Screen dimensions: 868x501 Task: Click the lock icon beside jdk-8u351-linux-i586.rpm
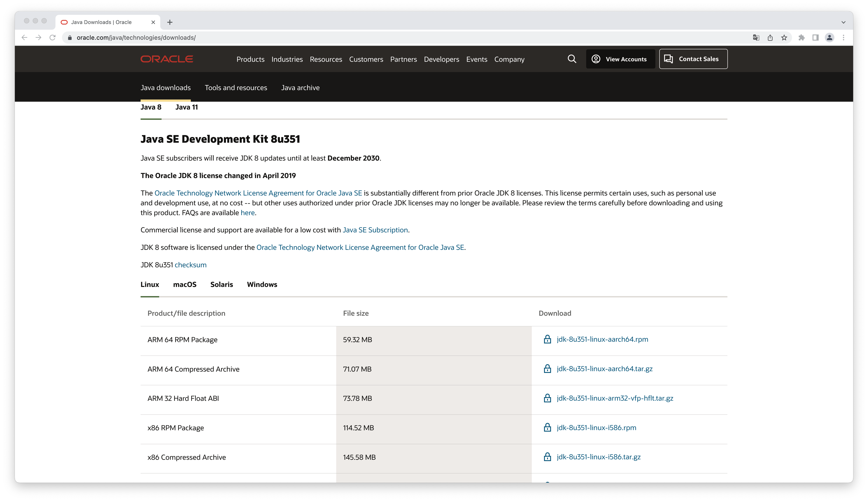point(547,428)
